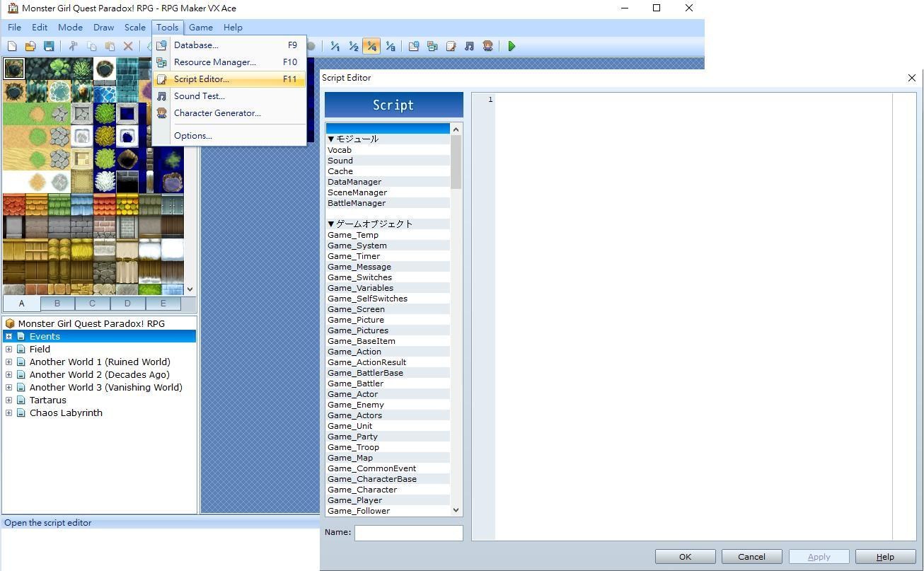Click Cancel in Script Editor
The height and width of the screenshot is (571, 924).
751,557
